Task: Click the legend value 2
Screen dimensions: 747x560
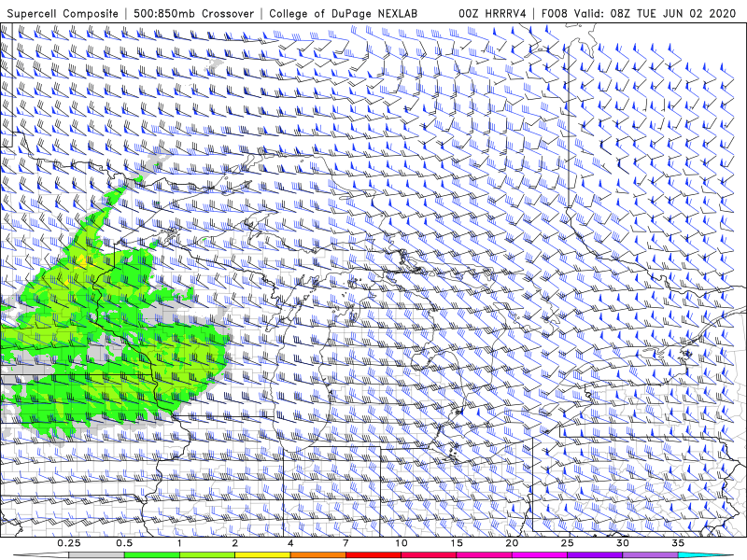Action: point(235,543)
